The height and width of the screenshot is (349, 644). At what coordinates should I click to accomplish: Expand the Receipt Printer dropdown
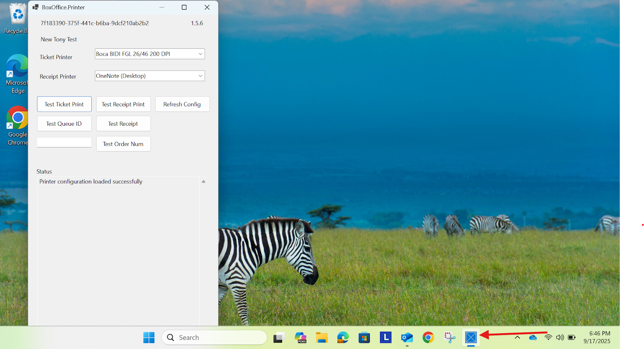click(x=200, y=76)
